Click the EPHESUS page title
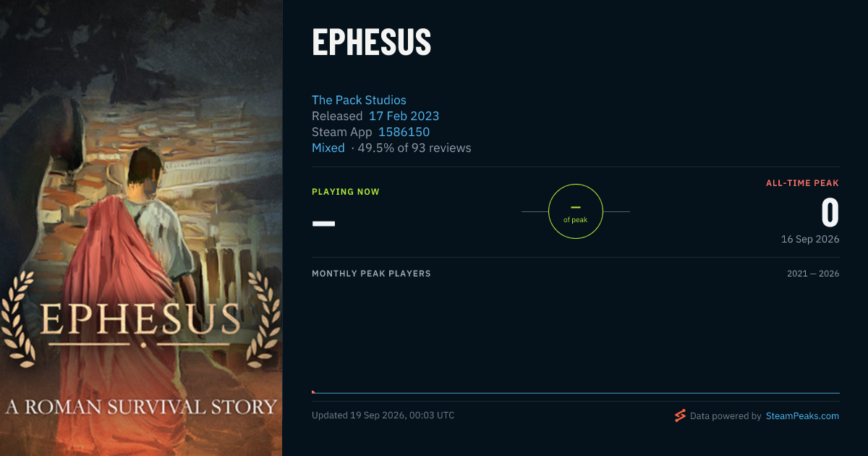Image resolution: width=868 pixels, height=456 pixels. coord(372,43)
